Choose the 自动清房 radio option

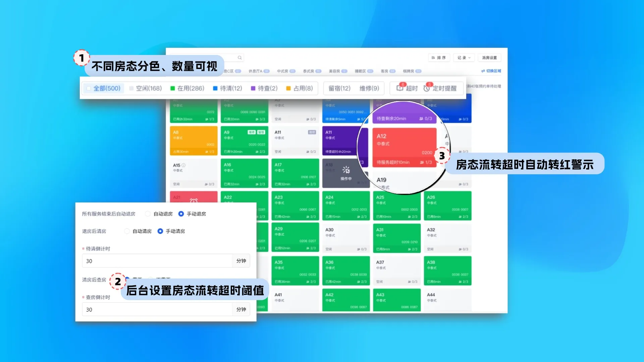127,231
